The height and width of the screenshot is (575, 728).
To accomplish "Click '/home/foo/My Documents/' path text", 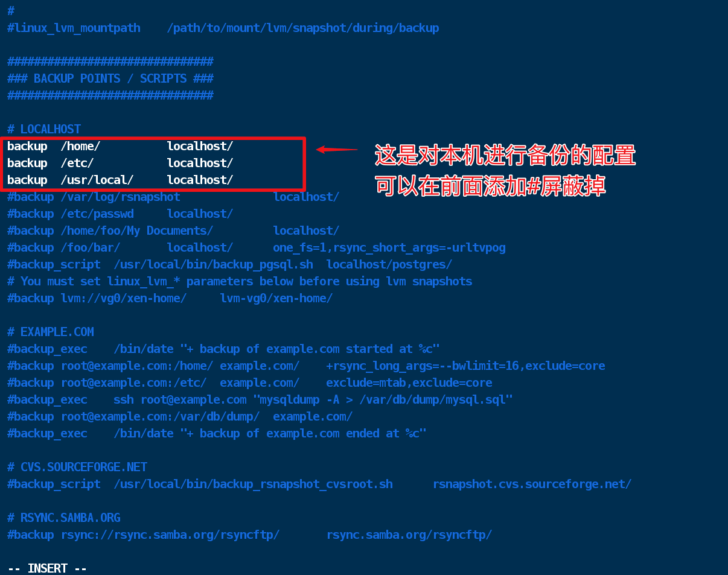I will click(x=137, y=230).
